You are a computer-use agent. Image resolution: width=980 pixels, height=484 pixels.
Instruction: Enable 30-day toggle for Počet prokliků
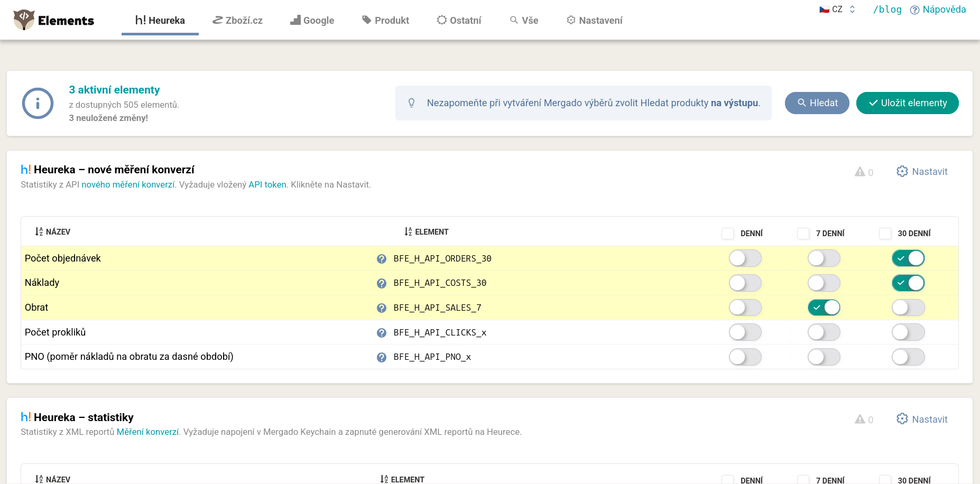(x=908, y=332)
